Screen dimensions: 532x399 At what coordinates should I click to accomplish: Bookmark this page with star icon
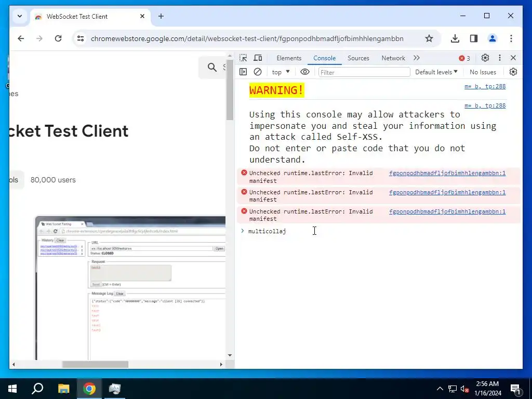click(429, 38)
